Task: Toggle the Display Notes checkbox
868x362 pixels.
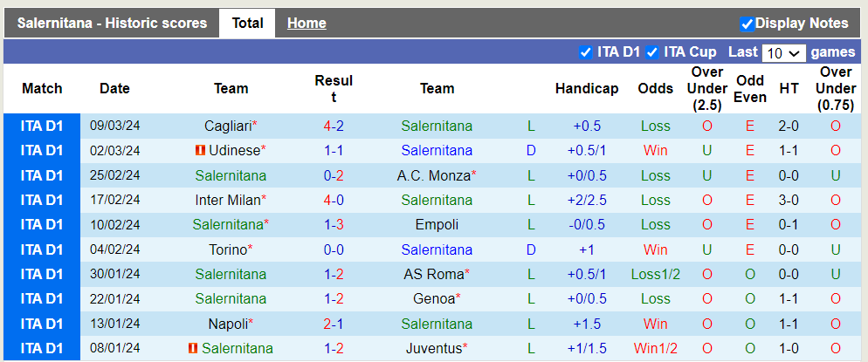Action: (x=747, y=24)
